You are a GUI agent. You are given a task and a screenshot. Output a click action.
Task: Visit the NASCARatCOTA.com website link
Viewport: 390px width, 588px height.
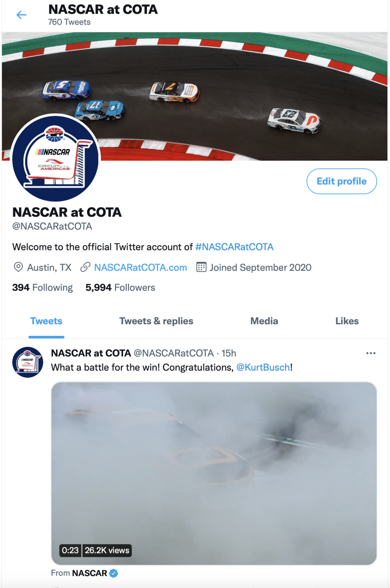click(140, 268)
